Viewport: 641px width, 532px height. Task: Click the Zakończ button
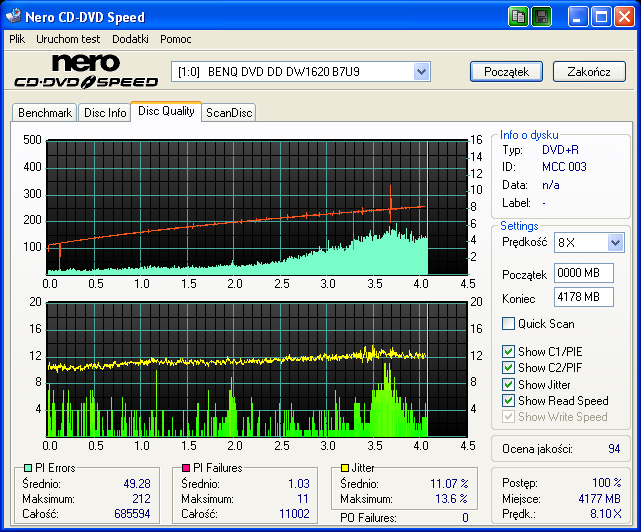(x=589, y=72)
